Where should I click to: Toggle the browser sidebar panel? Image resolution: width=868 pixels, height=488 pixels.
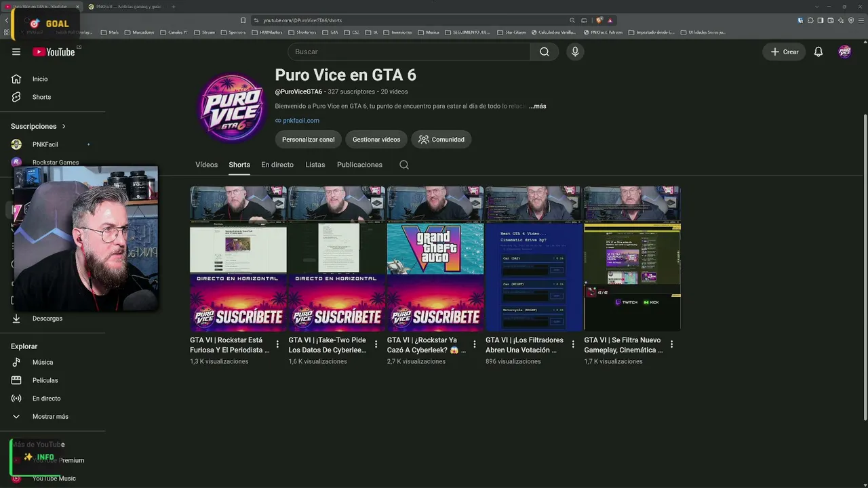[x=821, y=20]
